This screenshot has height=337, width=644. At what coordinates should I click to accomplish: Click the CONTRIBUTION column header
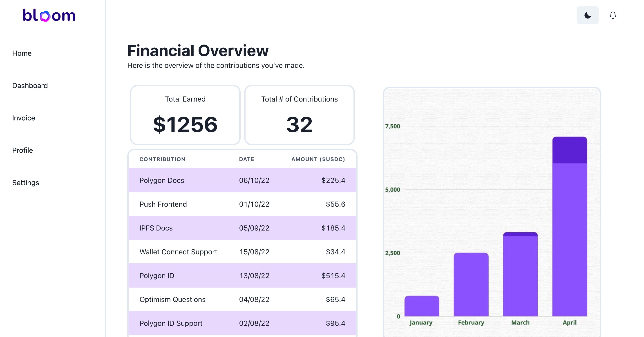(163, 159)
